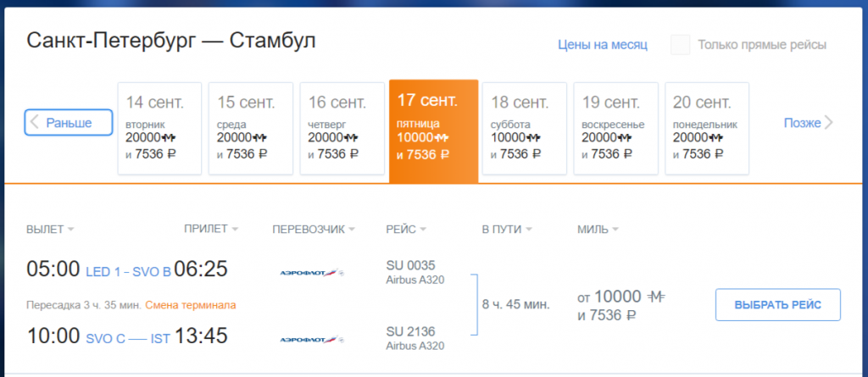Click miles symbol next to 10000 fare
The image size is (868, 377).
point(657,298)
